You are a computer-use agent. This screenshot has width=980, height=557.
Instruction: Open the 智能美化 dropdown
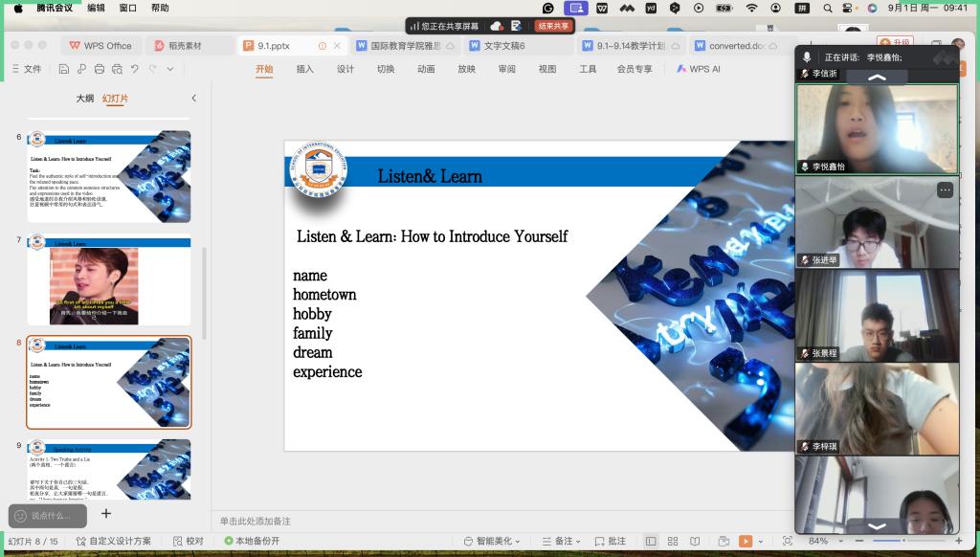click(491, 541)
